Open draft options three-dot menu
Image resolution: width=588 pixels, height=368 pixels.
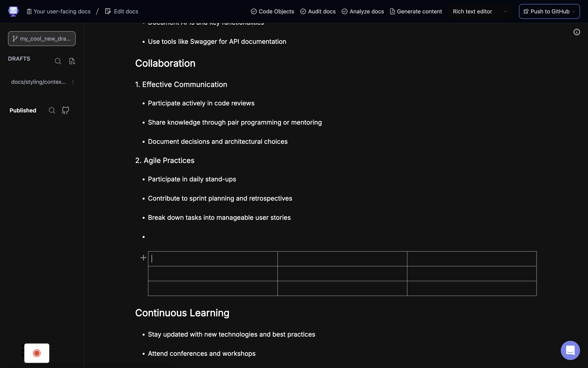pyautogui.click(x=73, y=82)
